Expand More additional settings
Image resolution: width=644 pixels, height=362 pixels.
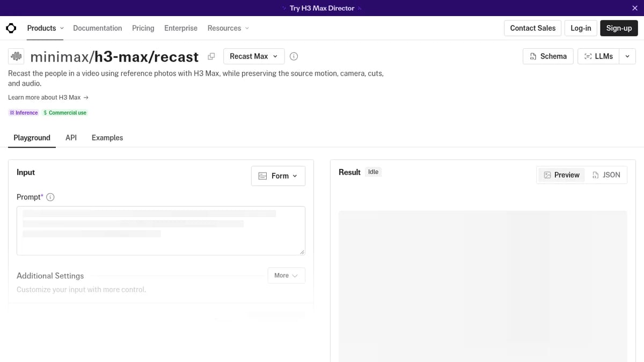[286, 276]
